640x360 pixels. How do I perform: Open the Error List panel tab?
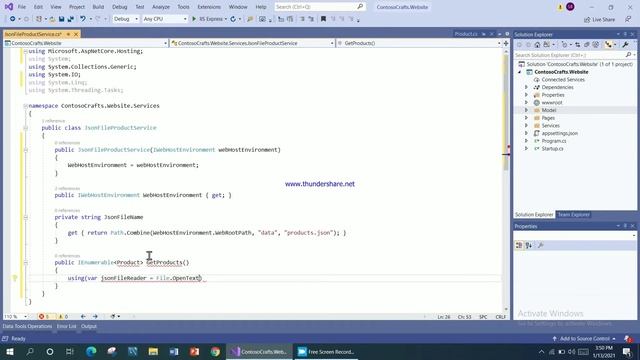click(x=67, y=326)
